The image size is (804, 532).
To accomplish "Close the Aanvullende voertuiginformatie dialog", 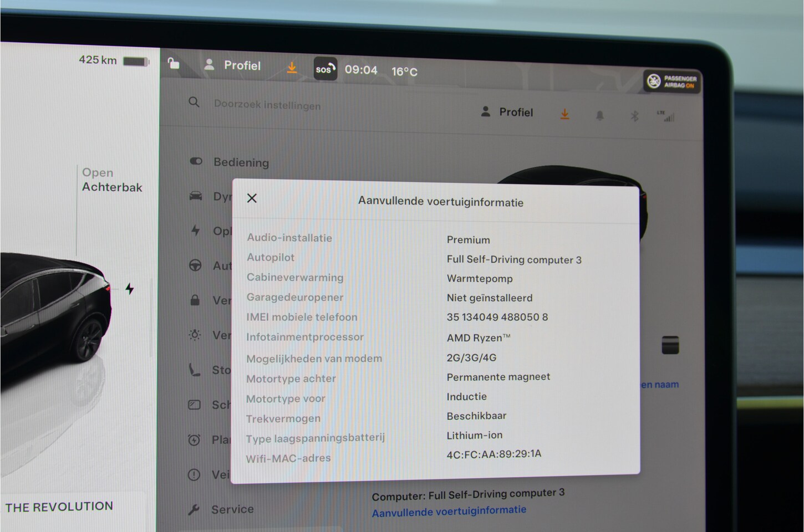I will tap(252, 198).
